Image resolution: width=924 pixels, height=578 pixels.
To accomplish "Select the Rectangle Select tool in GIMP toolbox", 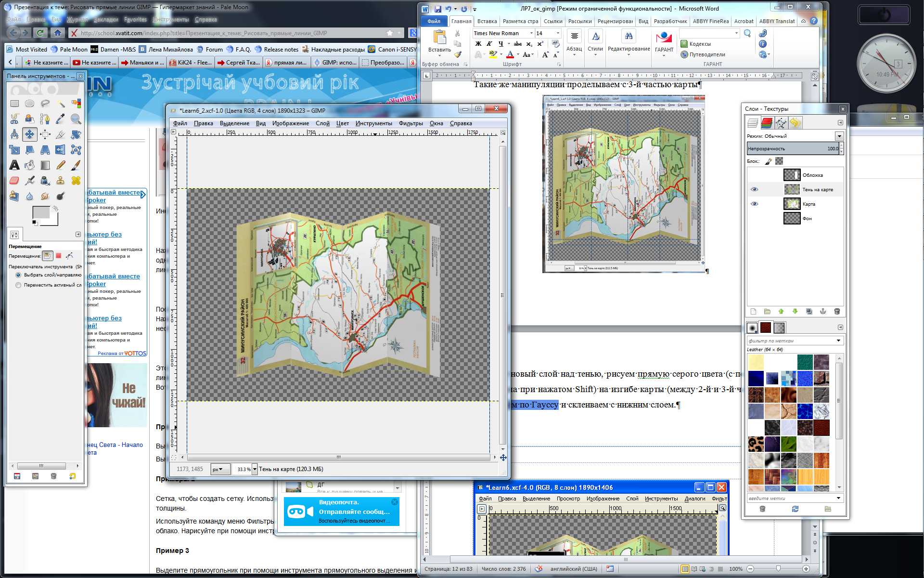I will click(x=14, y=104).
